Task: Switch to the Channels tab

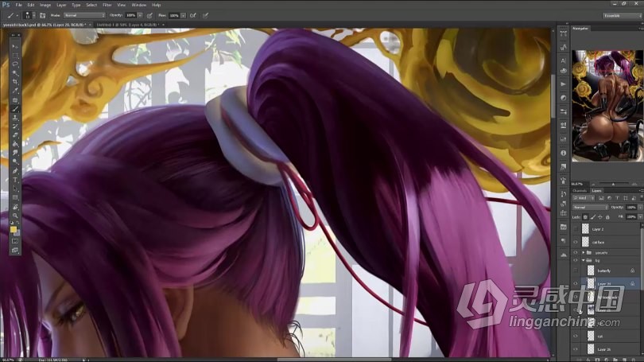Action: [580, 191]
